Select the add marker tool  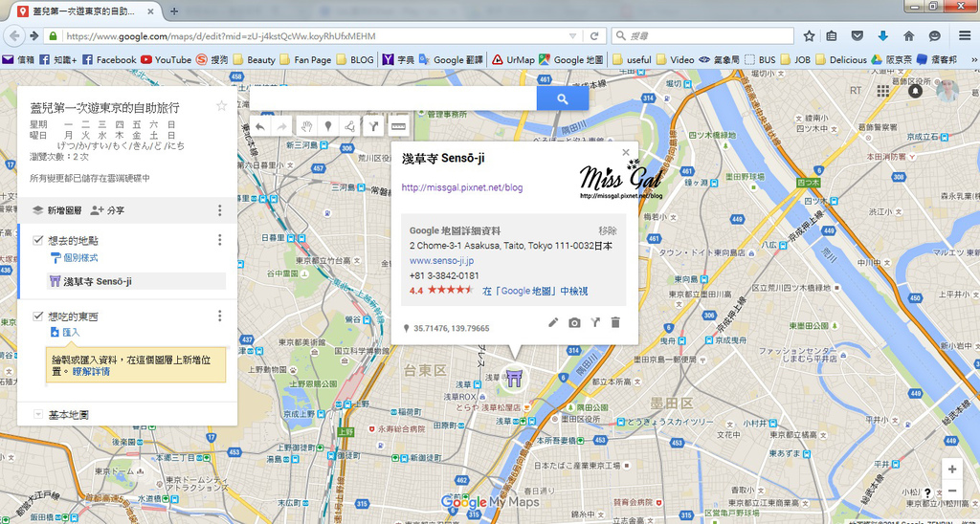coord(327,127)
